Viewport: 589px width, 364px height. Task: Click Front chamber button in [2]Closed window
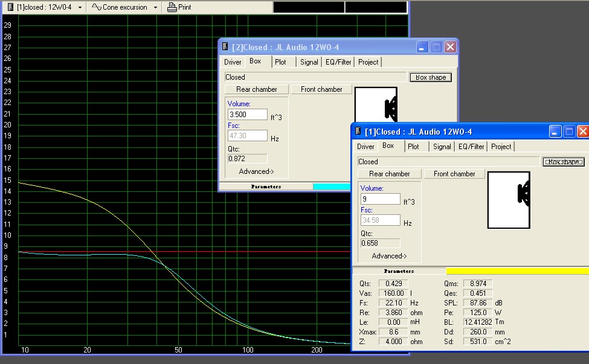click(x=321, y=89)
